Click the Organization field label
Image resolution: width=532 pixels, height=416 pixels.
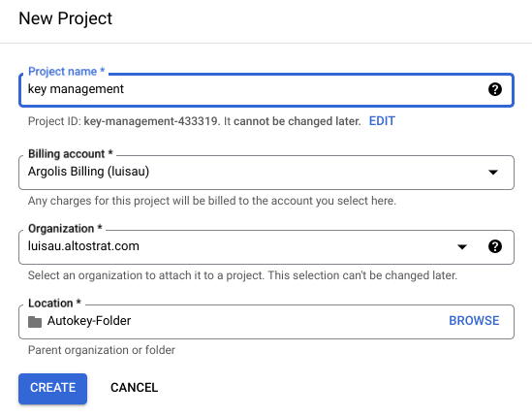pyautogui.click(x=65, y=229)
